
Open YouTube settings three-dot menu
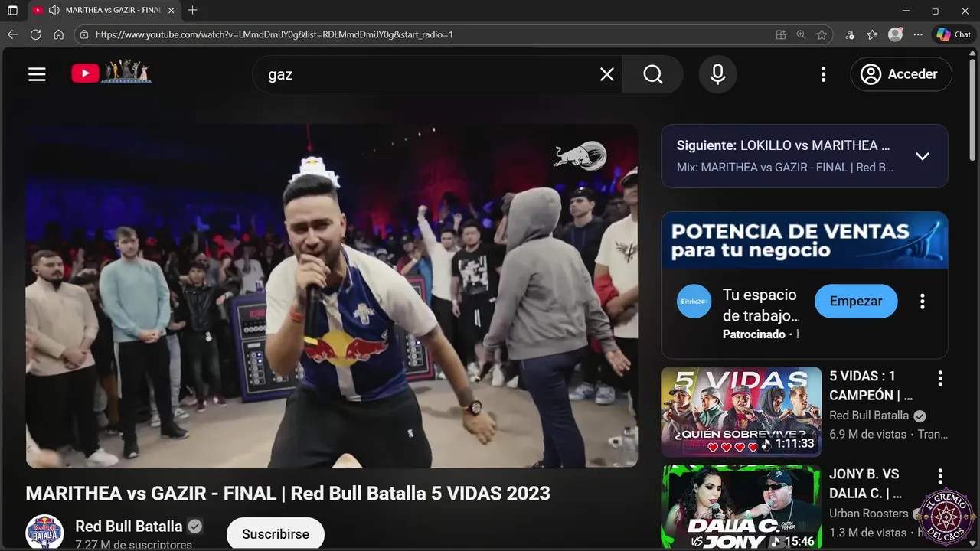[823, 74]
